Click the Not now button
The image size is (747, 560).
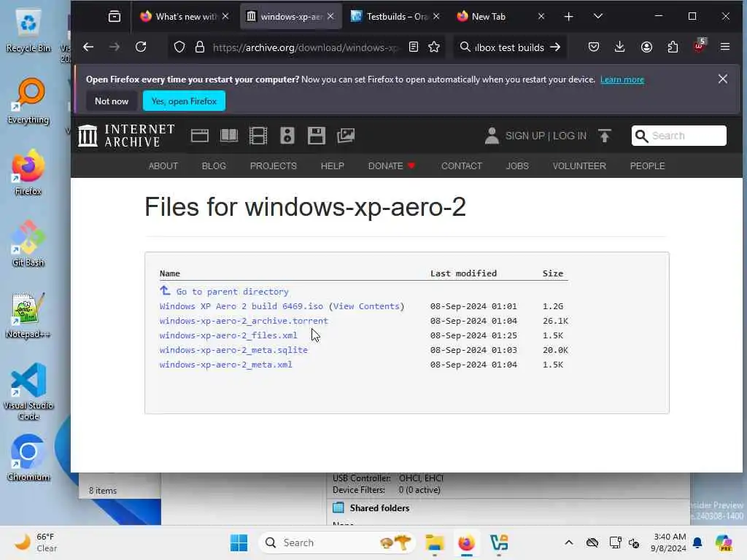112,101
